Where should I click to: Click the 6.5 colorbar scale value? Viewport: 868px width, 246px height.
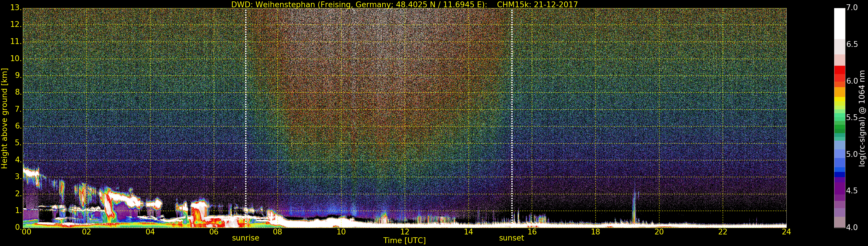(x=852, y=44)
